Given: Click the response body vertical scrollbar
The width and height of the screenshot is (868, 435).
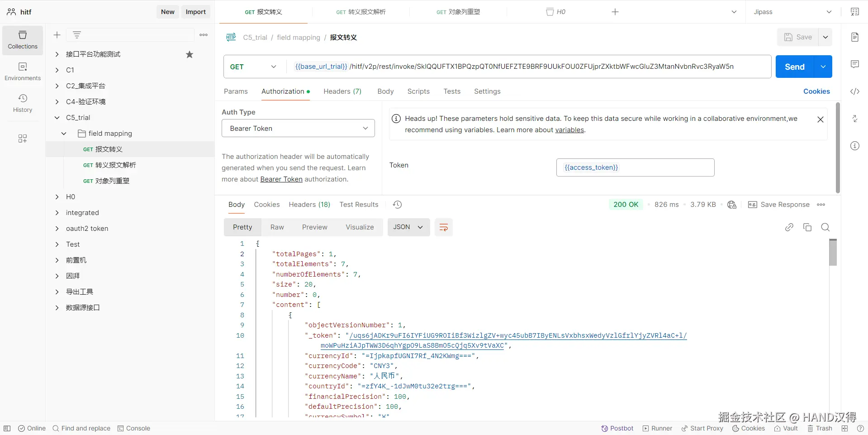Looking at the screenshot, I should (x=833, y=253).
